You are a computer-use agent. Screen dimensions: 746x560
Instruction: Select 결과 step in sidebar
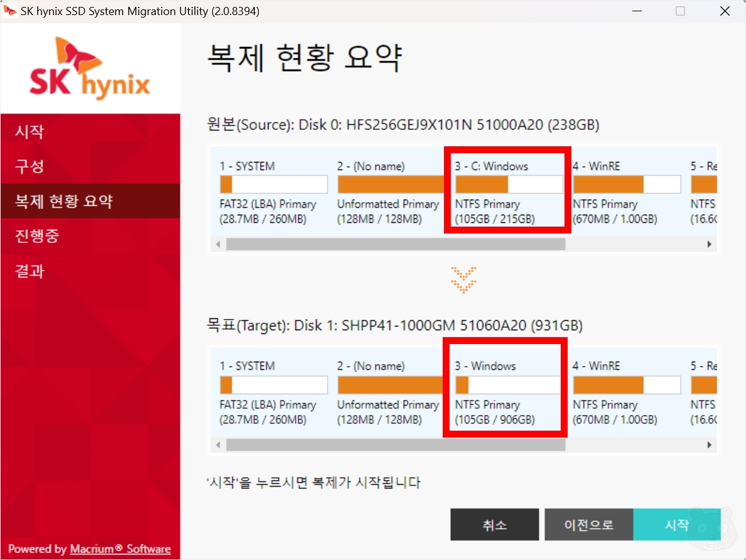point(90,271)
